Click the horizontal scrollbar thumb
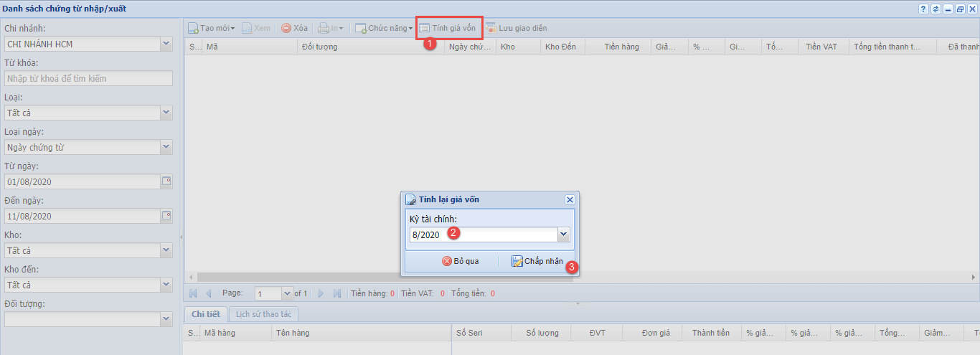The width and height of the screenshot is (980, 355). (385, 277)
